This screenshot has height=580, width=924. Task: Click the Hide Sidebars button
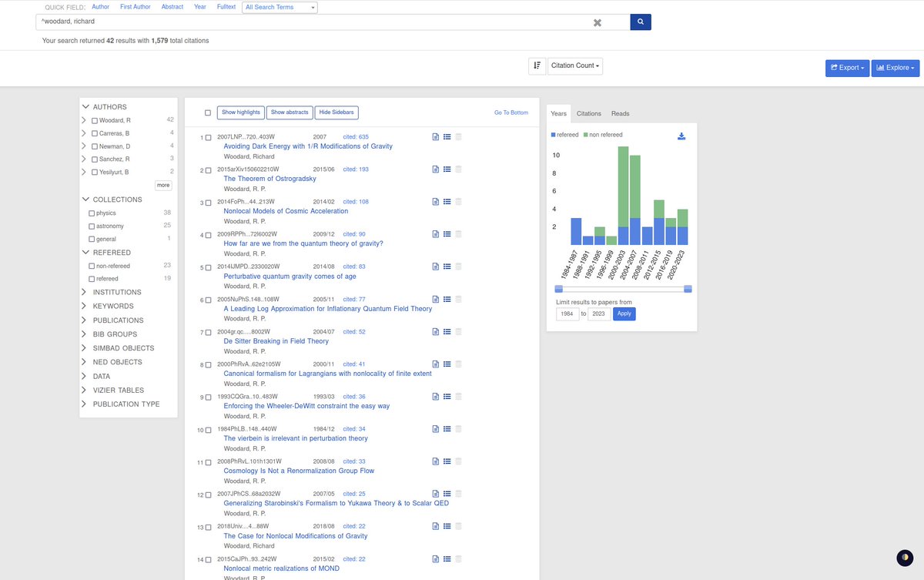coord(336,112)
